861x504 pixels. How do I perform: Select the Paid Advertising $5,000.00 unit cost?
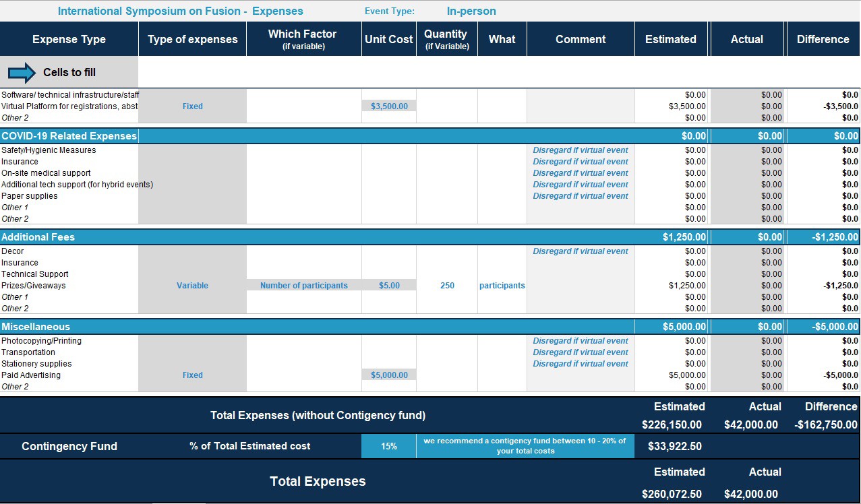[388, 375]
